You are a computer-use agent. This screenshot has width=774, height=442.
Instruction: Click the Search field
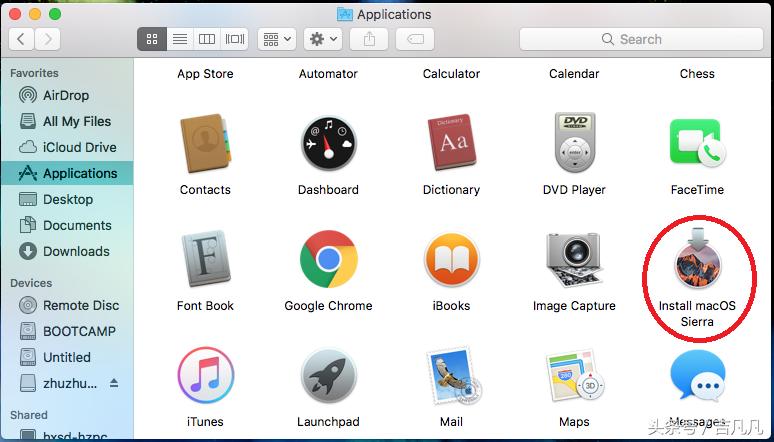pyautogui.click(x=641, y=39)
